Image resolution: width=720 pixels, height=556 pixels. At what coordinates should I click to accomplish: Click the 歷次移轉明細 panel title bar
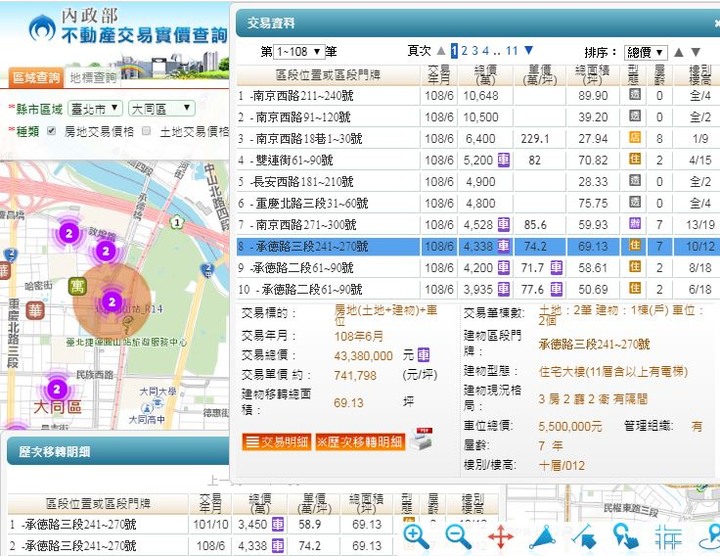click(x=118, y=452)
